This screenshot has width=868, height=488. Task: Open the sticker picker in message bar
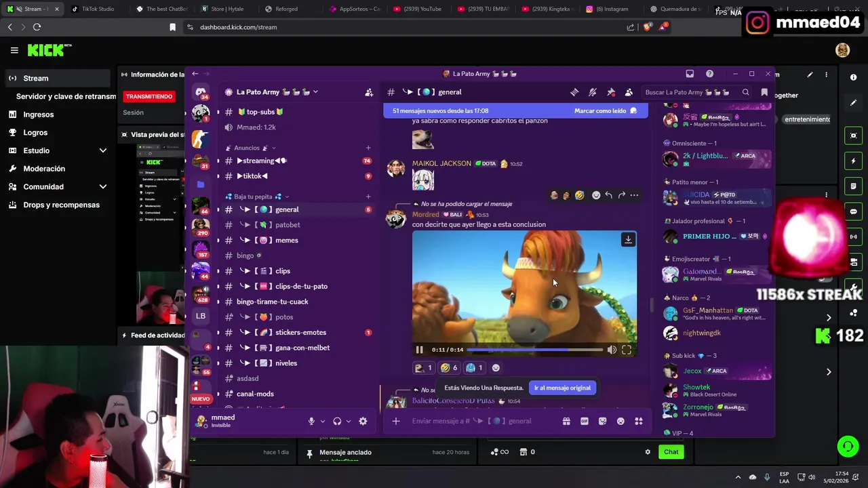[x=602, y=421]
